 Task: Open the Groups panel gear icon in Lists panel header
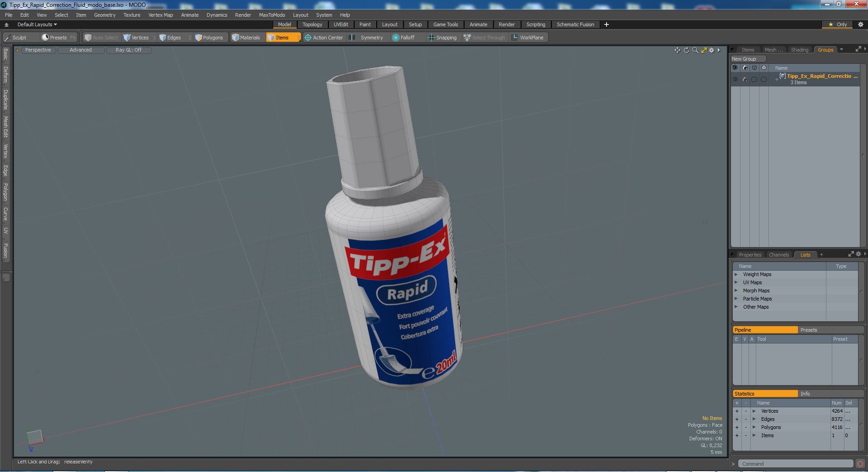[x=859, y=254]
